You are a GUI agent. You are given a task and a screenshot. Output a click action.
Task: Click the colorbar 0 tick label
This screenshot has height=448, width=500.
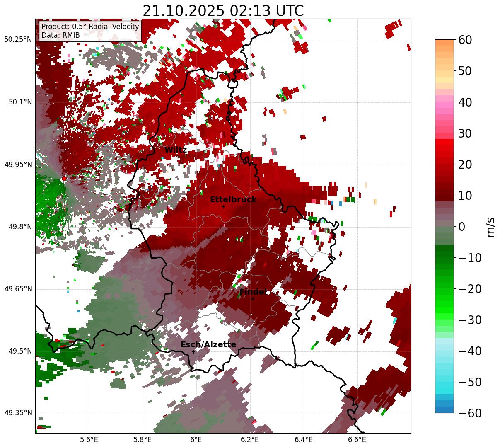coord(461,226)
